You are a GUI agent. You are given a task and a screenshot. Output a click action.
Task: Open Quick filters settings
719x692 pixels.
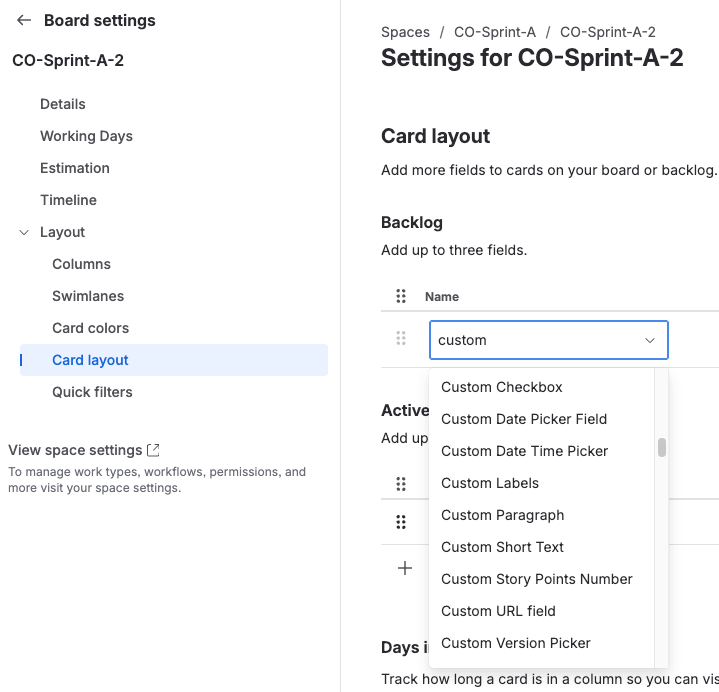92,392
